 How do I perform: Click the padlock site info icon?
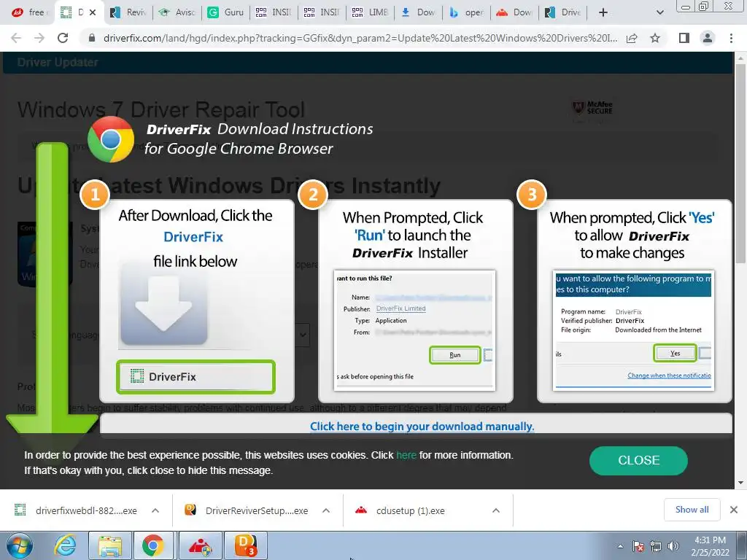point(93,38)
